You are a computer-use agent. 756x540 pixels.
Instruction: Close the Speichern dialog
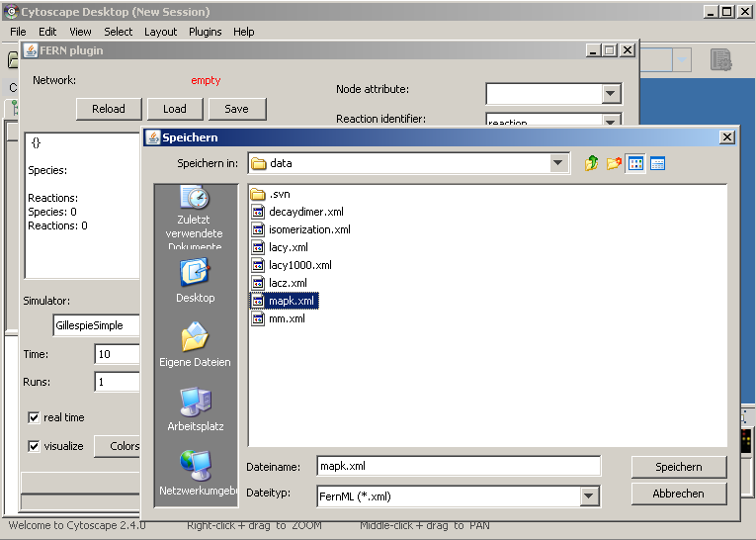(x=727, y=137)
